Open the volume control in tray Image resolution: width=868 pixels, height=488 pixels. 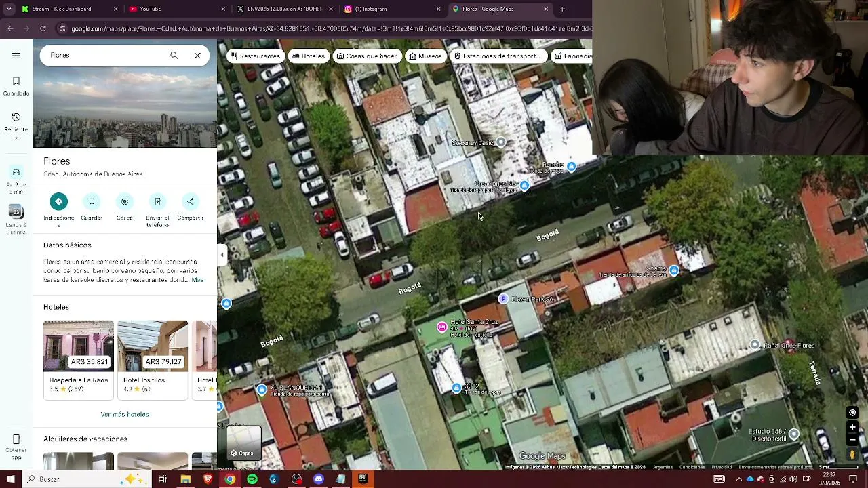coord(793,479)
